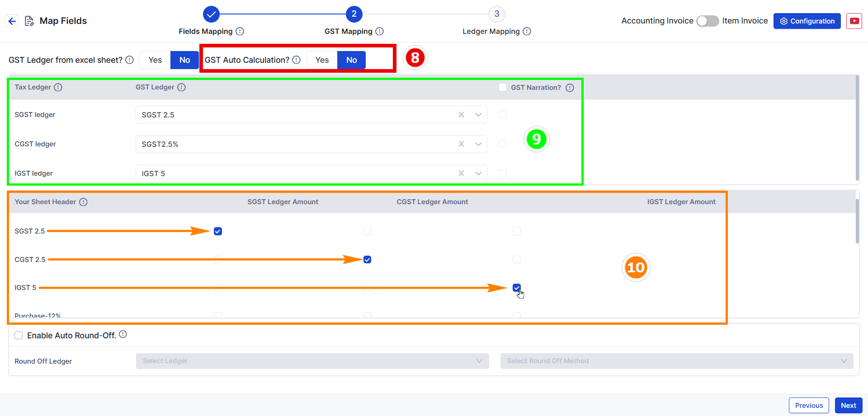Click the sheet header table vertical scrollbar
The height and width of the screenshot is (416, 868).
(x=857, y=221)
